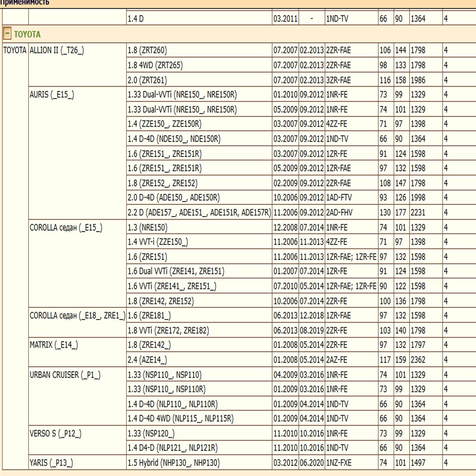Click the 2.0 (ZRT261) modification

(x=147, y=80)
